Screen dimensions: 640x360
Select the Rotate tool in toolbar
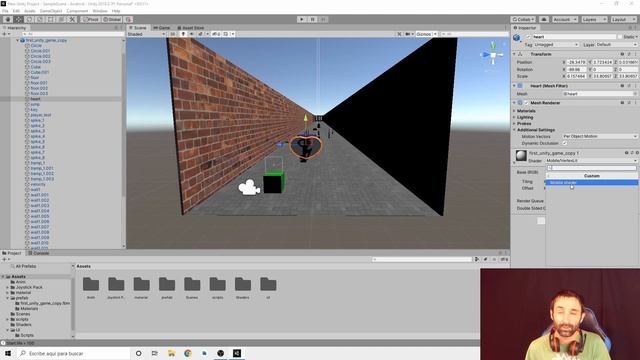[x=29, y=19]
